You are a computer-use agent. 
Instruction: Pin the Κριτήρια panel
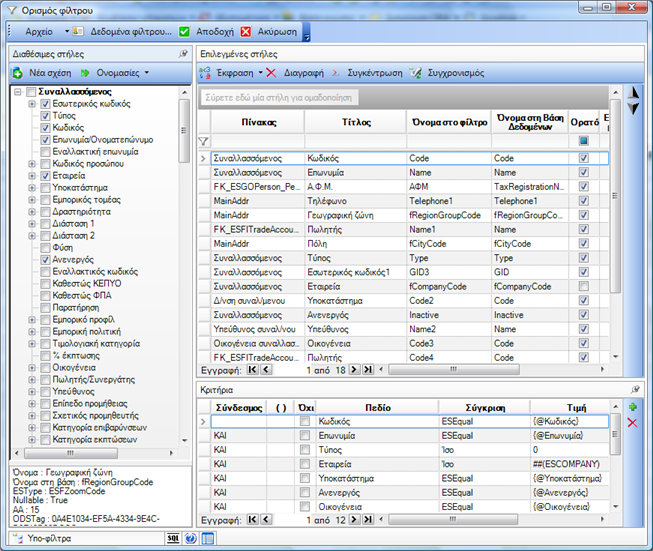coord(635,389)
